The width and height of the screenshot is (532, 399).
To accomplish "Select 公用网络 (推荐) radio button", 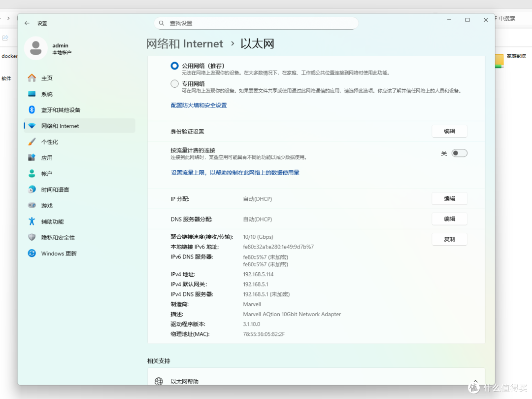I will click(x=174, y=66).
